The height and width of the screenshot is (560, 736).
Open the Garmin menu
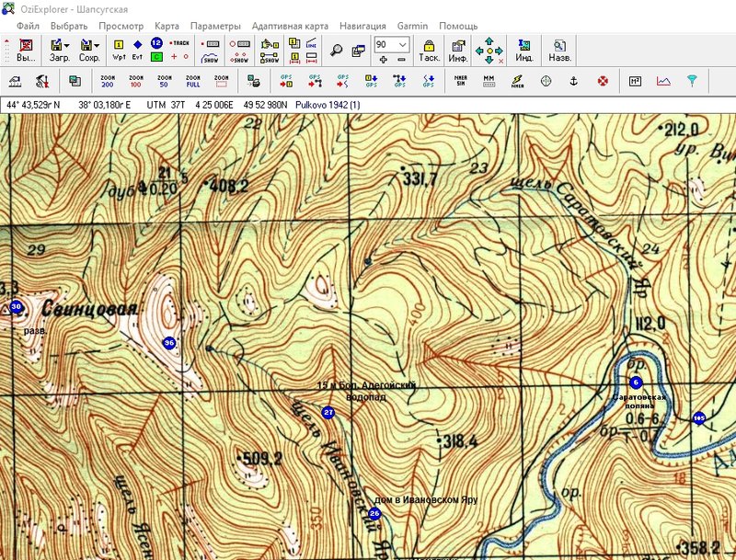coord(412,26)
